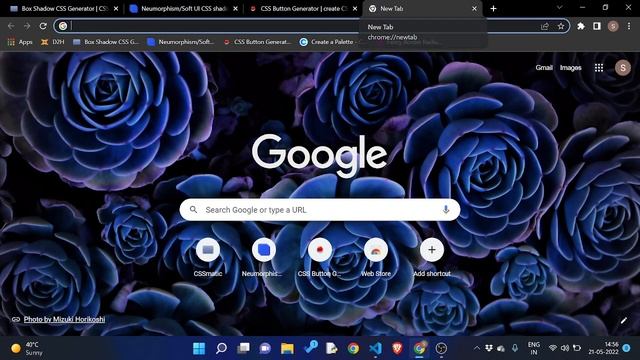Viewport: 640px width, 360px height.
Task: Select the New Tab tab
Action: [x=422, y=9]
